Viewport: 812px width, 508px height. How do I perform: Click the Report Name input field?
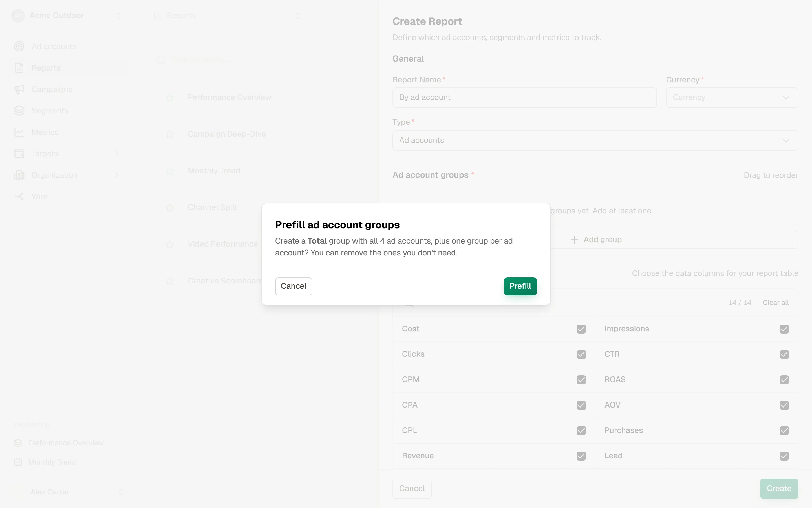click(x=524, y=97)
